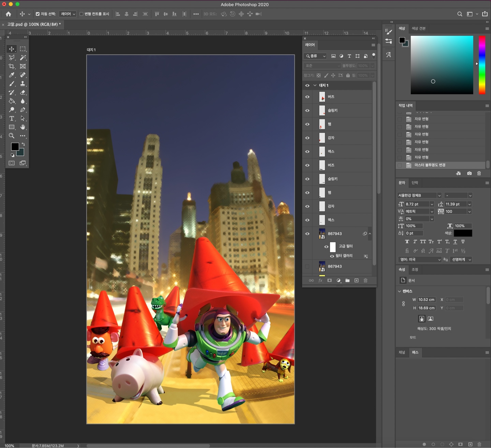
Task: Select the Hand tool
Action: pos(23,127)
